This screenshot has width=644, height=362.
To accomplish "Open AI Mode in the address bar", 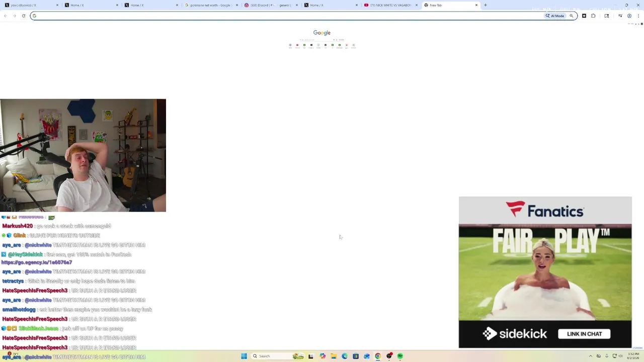I will click(x=555, y=16).
